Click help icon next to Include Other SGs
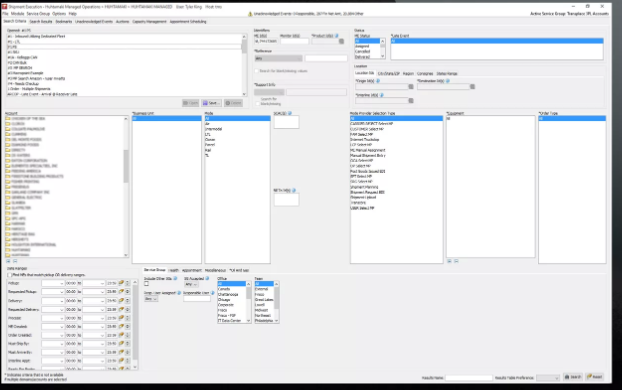 (x=175, y=279)
